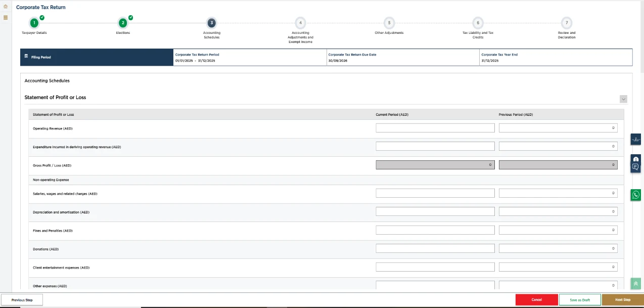Screen dimensions: 644x308
Task: Select step 4 Accounting Adjustments and Exempt Income
Action: tap(300, 23)
